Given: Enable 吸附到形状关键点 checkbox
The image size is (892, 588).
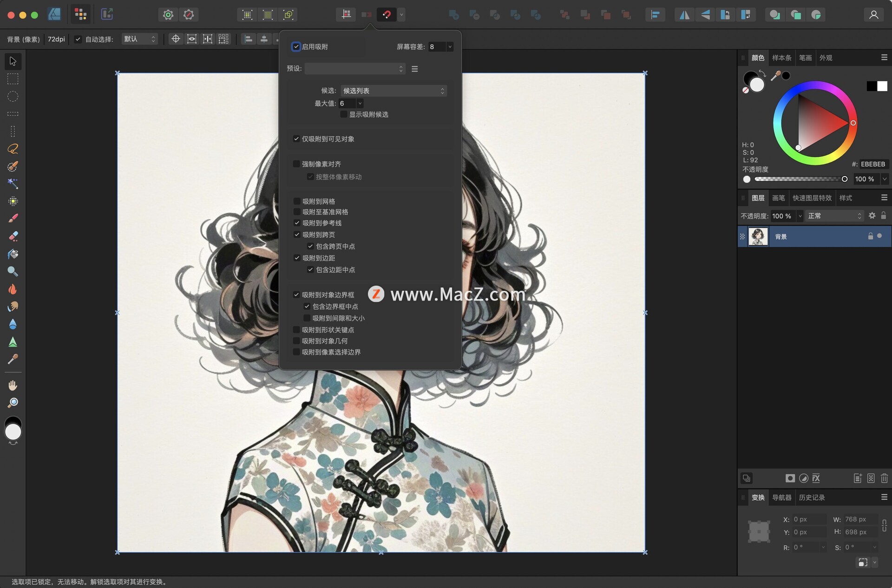Looking at the screenshot, I should (296, 330).
